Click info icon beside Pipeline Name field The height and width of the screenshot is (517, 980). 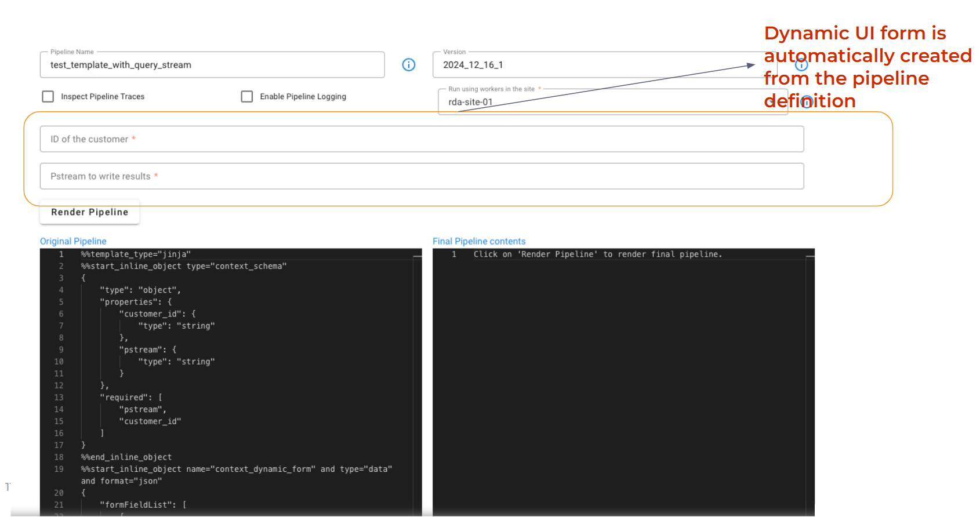(408, 65)
